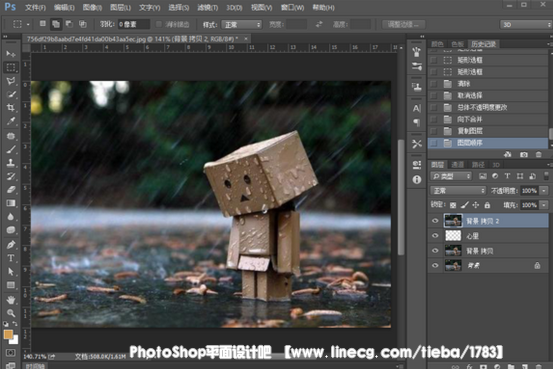Open the 填充 fill slider arrow
This screenshot has width=553, height=369.
point(544,205)
